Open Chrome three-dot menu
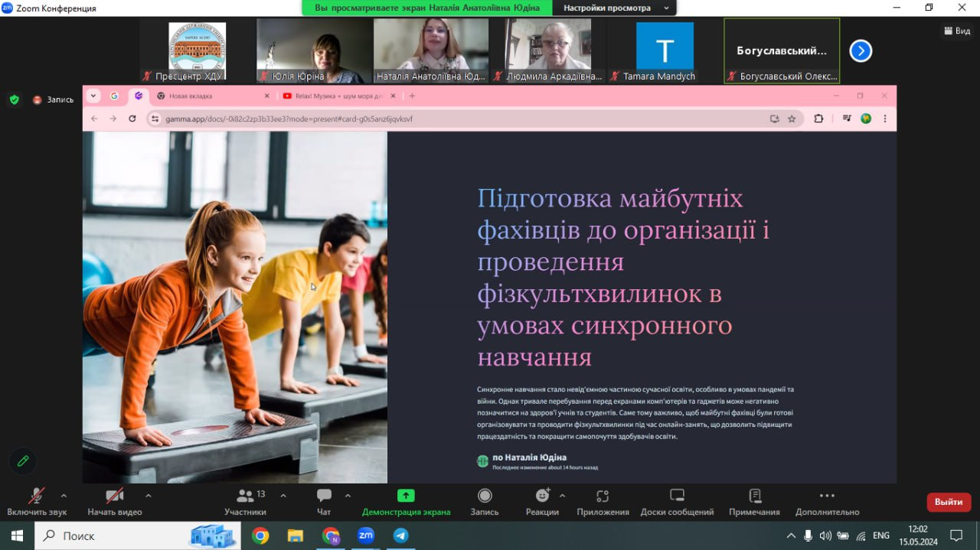This screenshot has width=980, height=550. 885,119
